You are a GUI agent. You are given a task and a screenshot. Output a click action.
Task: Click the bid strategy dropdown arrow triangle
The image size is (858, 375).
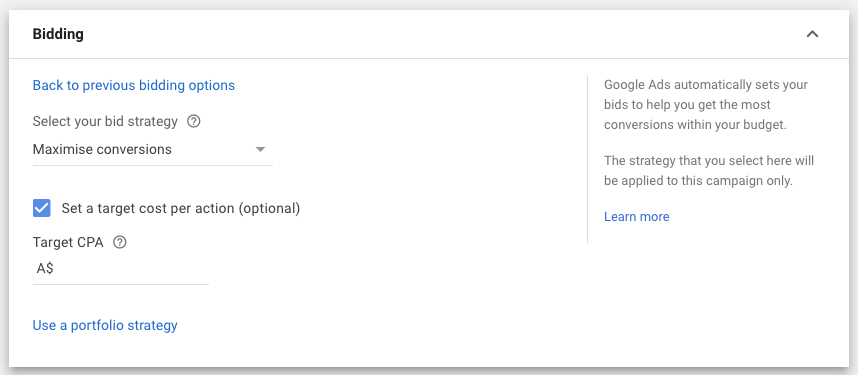[260, 149]
